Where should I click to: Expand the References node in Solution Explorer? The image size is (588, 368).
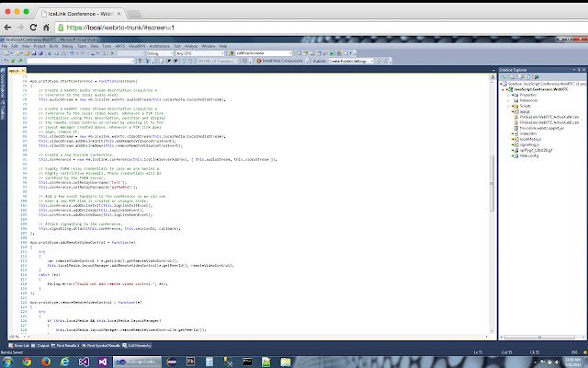[506, 100]
